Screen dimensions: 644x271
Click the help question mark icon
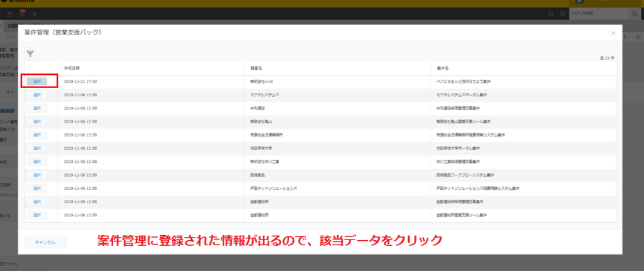[562, 14]
